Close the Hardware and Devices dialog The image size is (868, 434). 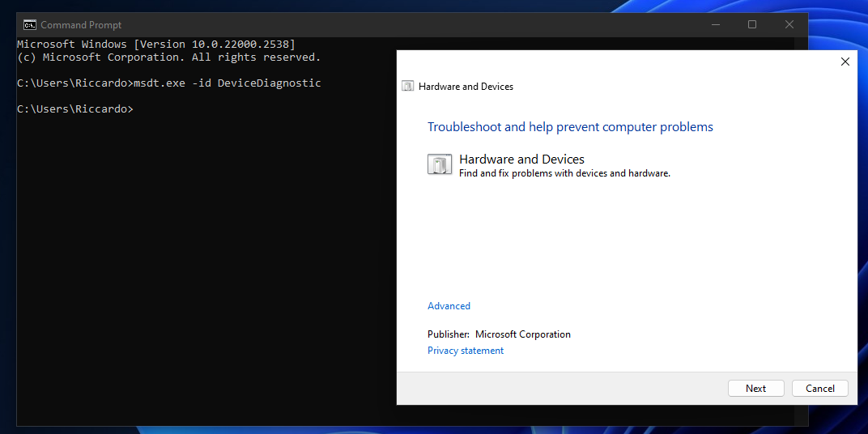(845, 62)
